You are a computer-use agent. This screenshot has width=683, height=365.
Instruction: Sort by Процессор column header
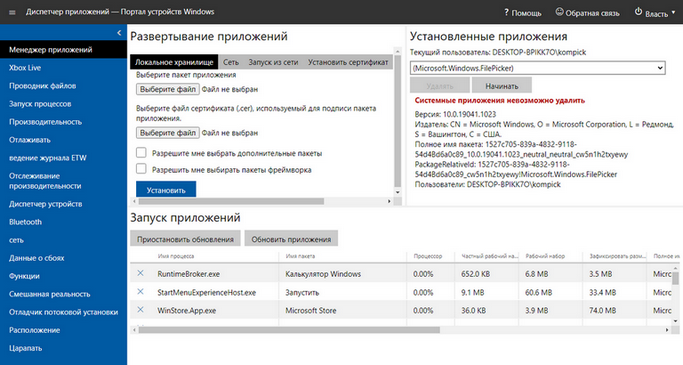428,256
